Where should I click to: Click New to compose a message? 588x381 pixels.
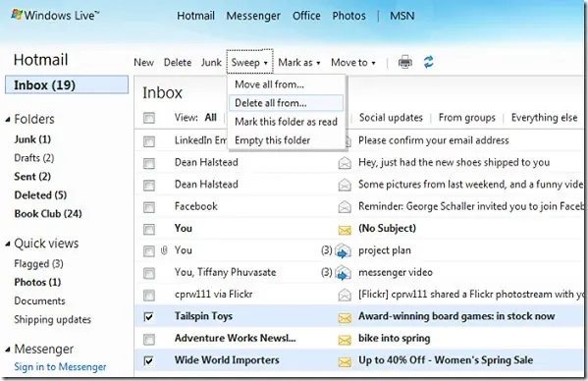[143, 62]
